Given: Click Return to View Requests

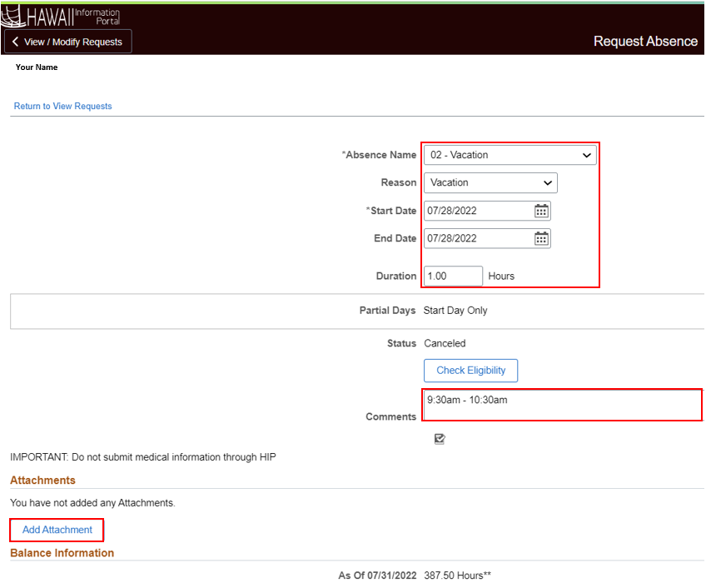Looking at the screenshot, I should pyautogui.click(x=62, y=106).
